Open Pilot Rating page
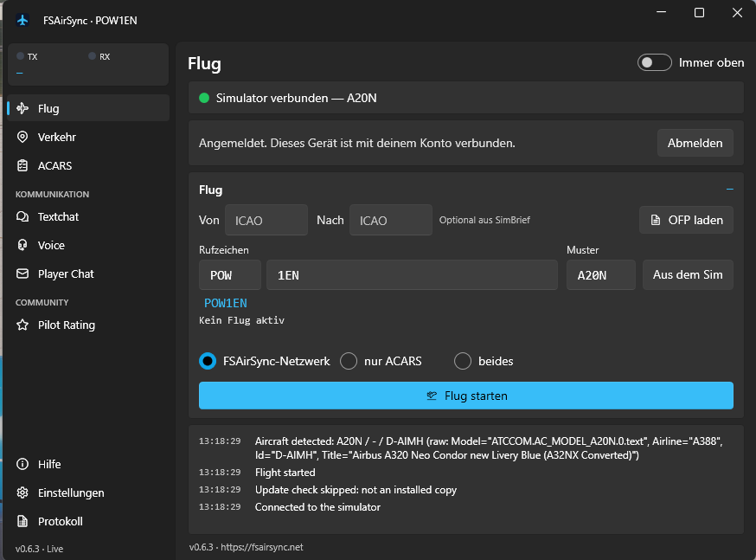Viewport: 756px width, 560px height. [88, 325]
